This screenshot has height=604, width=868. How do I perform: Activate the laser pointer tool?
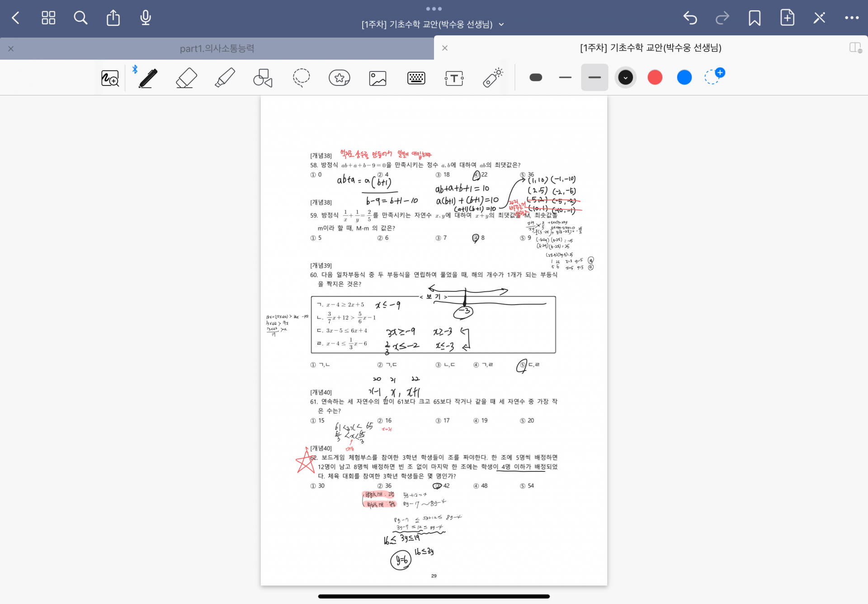[x=492, y=78]
